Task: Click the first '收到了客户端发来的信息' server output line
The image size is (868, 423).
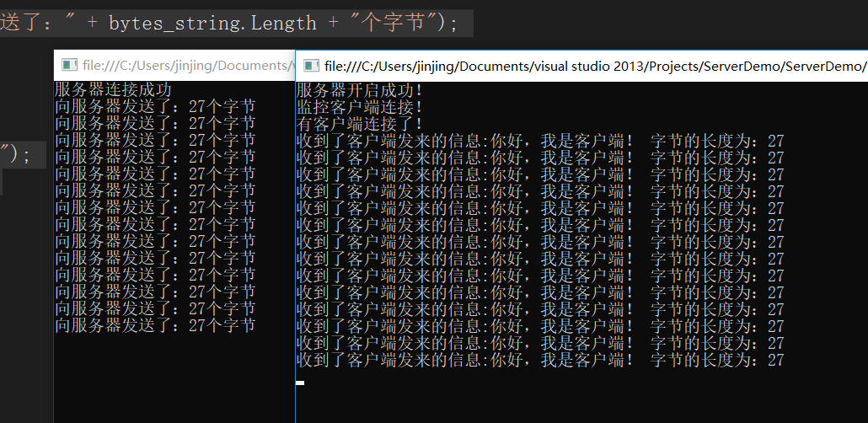Action: pos(540,141)
